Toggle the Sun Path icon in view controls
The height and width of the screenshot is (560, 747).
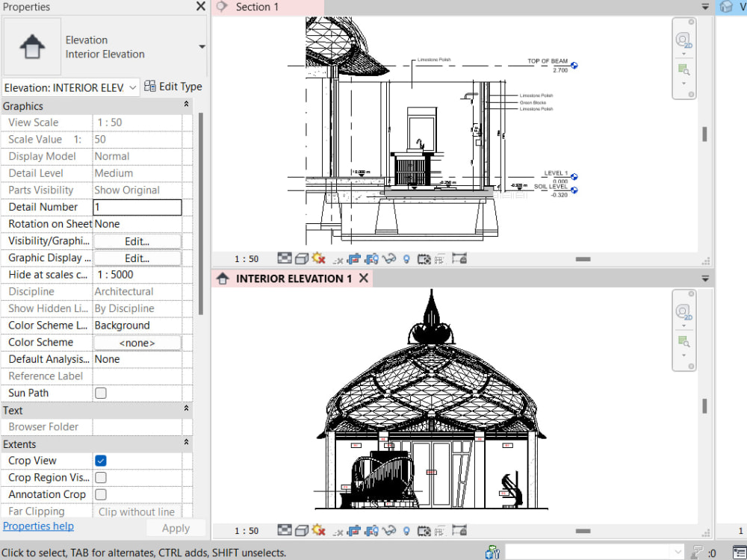[317, 530]
